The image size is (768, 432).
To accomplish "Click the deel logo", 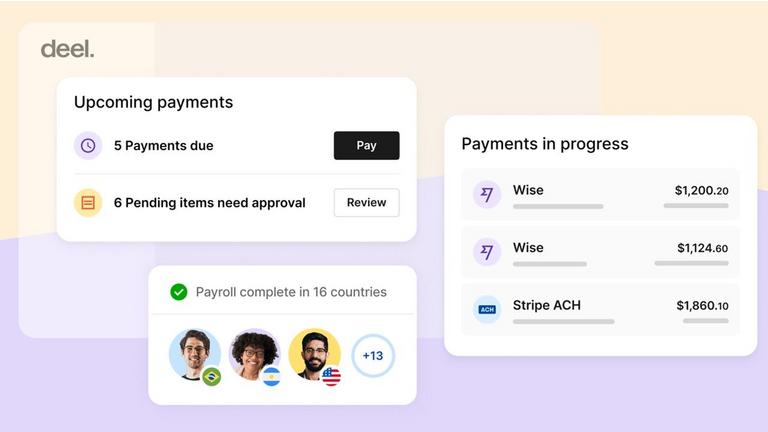I will [x=67, y=49].
